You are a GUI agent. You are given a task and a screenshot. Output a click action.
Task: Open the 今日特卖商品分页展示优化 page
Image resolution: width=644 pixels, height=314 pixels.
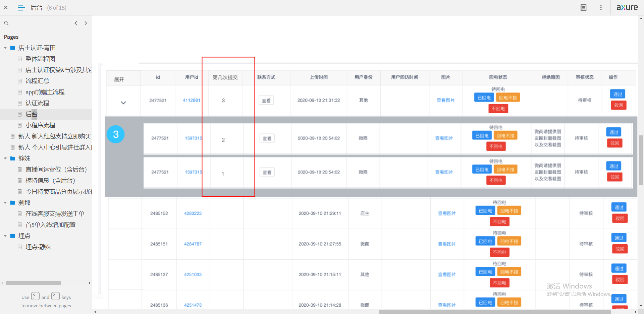59,192
